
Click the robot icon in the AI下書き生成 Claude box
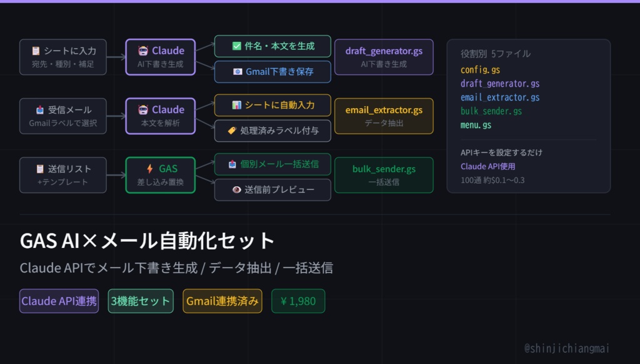pos(143,51)
